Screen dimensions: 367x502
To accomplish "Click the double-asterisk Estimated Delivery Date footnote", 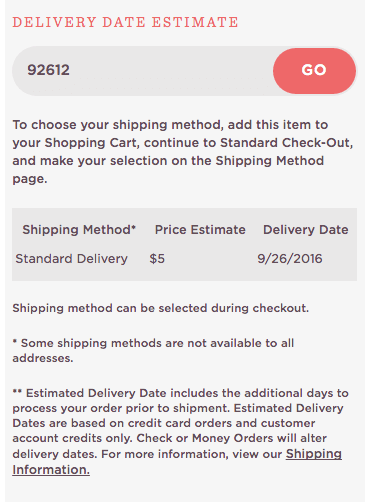I will (x=180, y=431).
